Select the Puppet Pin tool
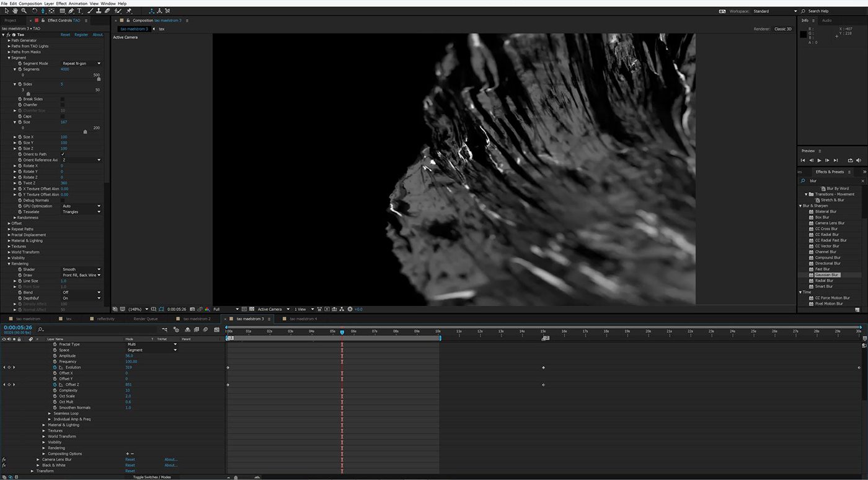868x480 pixels. coord(128,11)
